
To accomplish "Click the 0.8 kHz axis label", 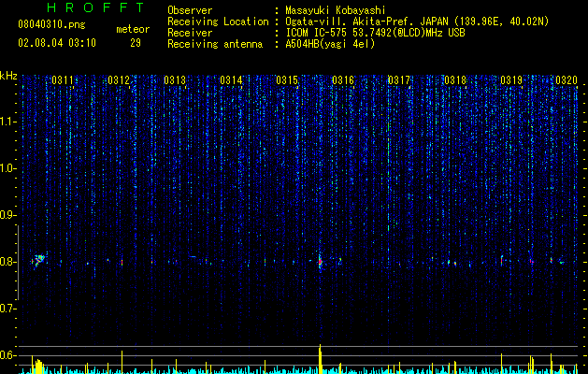I will coord(8,262).
